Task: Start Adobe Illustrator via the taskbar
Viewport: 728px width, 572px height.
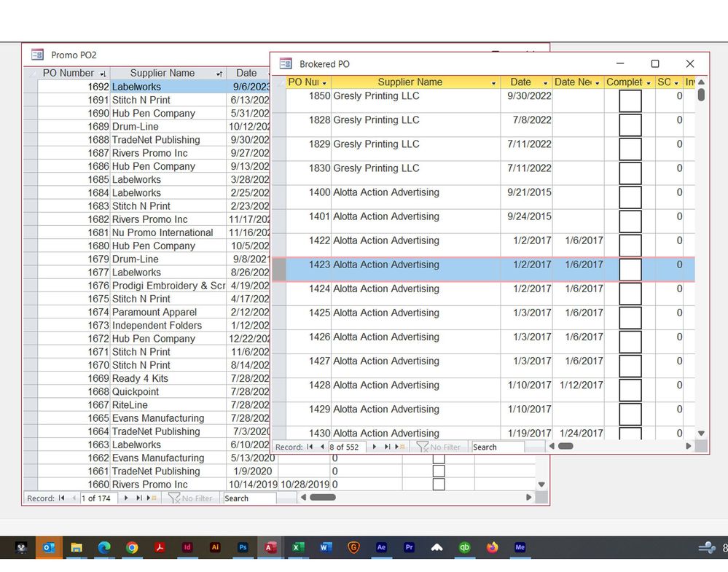Action: 215,547
